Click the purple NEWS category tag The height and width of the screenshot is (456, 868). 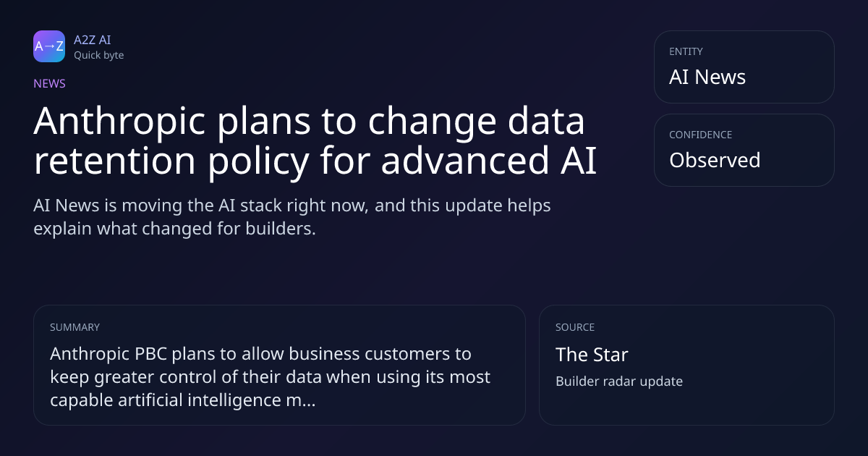pyautogui.click(x=49, y=83)
